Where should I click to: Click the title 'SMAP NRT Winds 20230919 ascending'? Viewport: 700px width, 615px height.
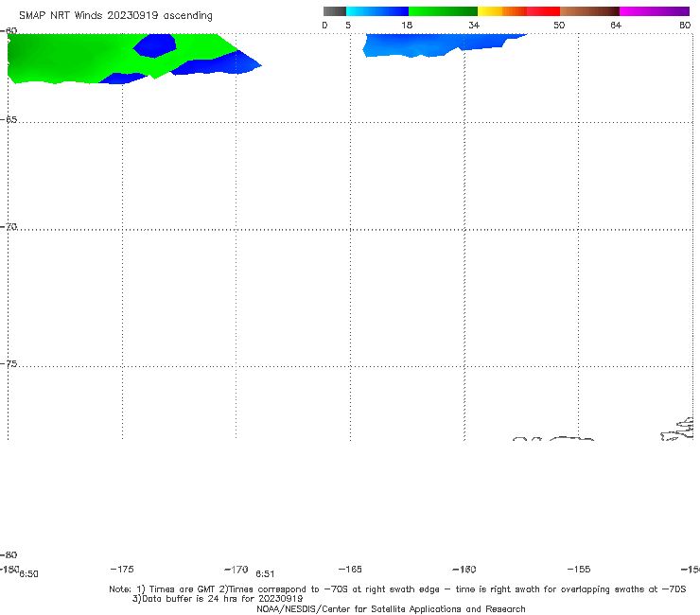pyautogui.click(x=115, y=16)
